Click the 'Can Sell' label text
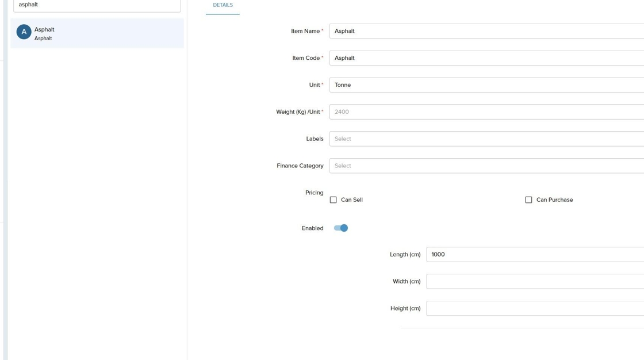This screenshot has height=360, width=644. (352, 200)
